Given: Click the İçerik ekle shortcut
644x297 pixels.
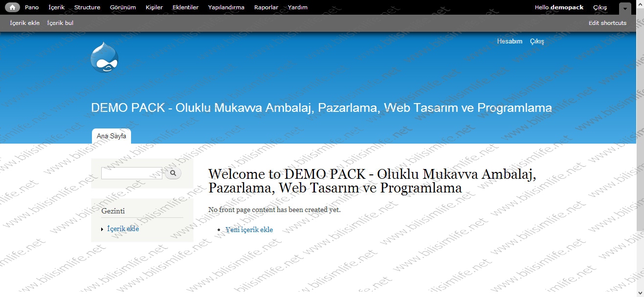Looking at the screenshot, I should pyautogui.click(x=25, y=23).
